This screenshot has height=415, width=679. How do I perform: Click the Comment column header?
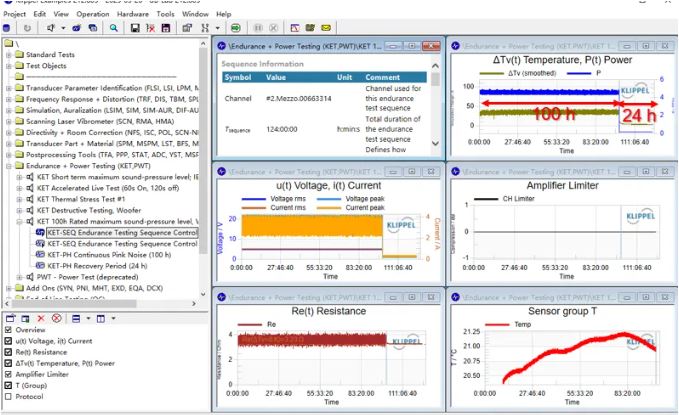383,77
